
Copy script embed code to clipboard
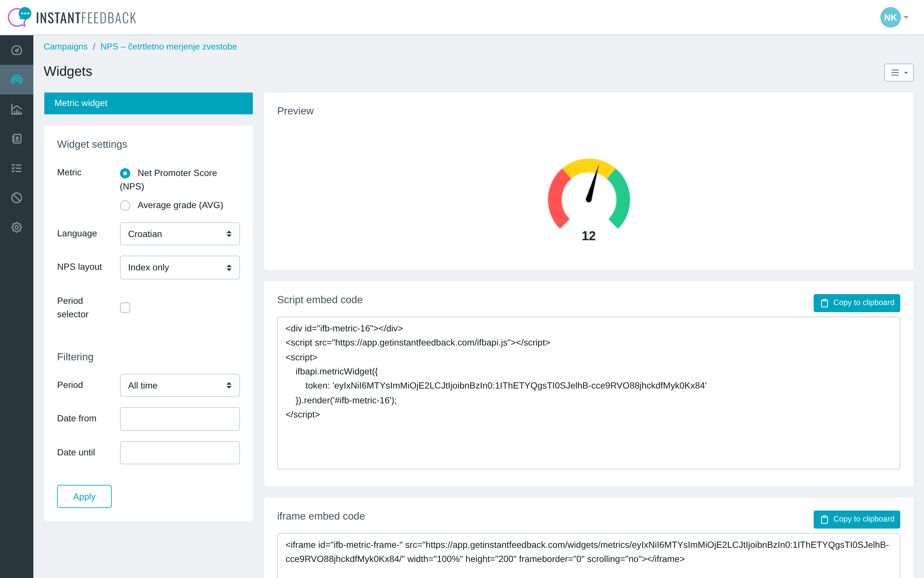pos(857,303)
